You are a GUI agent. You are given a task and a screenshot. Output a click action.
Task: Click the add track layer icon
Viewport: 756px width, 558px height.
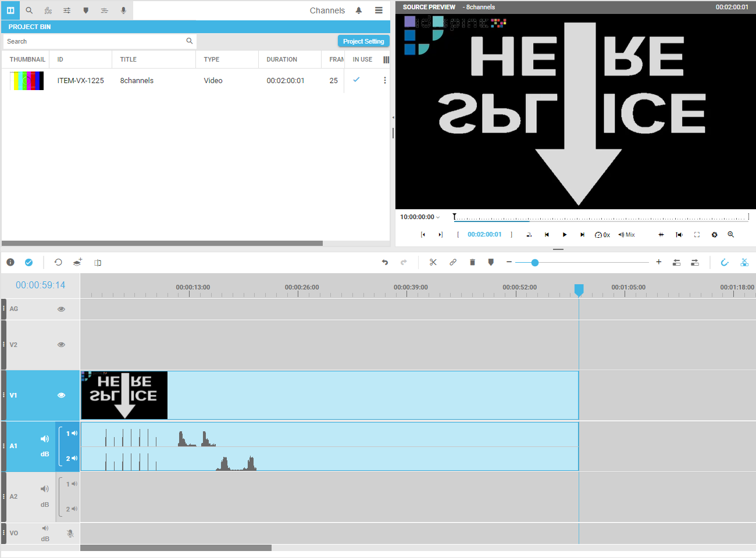pos(77,263)
